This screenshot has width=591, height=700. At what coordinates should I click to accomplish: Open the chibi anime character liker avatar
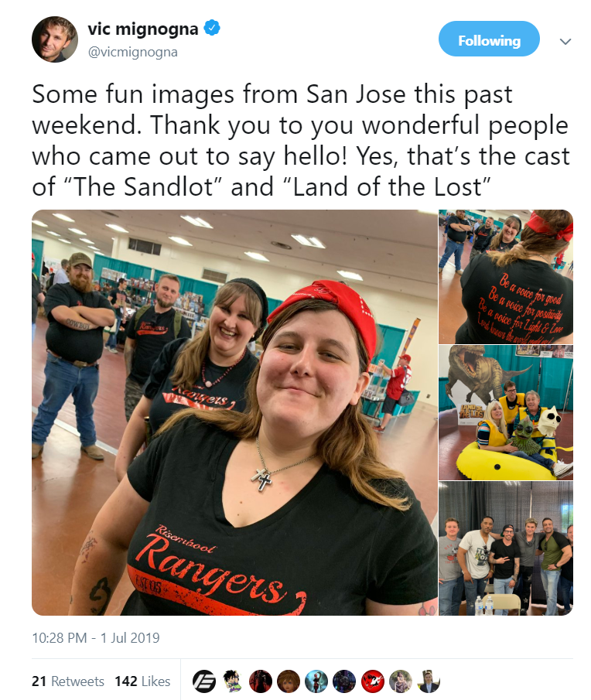pyautogui.click(x=232, y=681)
